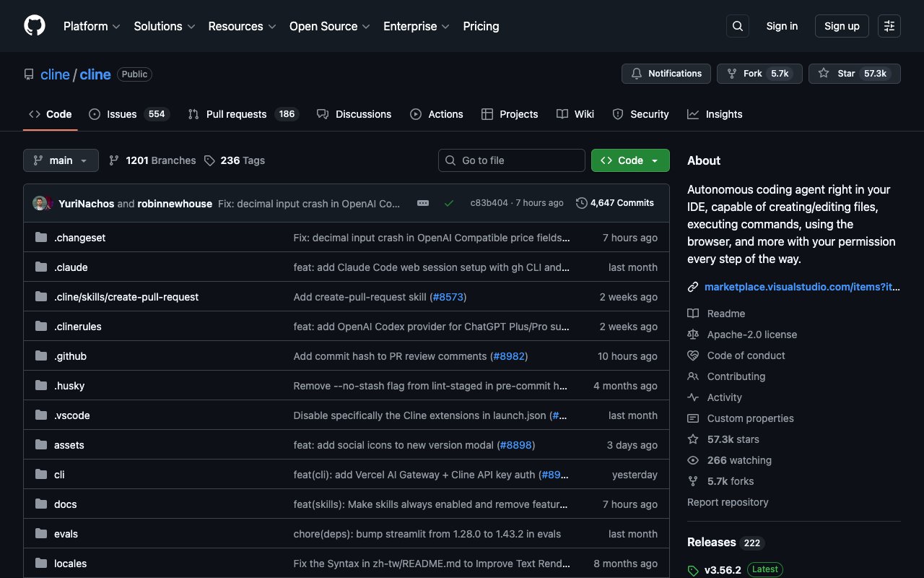Switch to the Actions tab
The width and height of the screenshot is (924, 578).
coord(437,113)
